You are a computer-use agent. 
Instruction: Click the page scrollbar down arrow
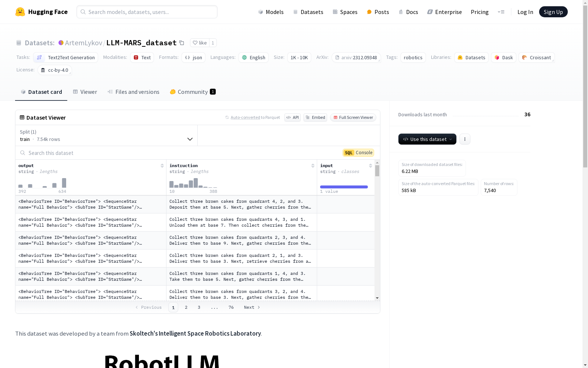(x=585, y=365)
